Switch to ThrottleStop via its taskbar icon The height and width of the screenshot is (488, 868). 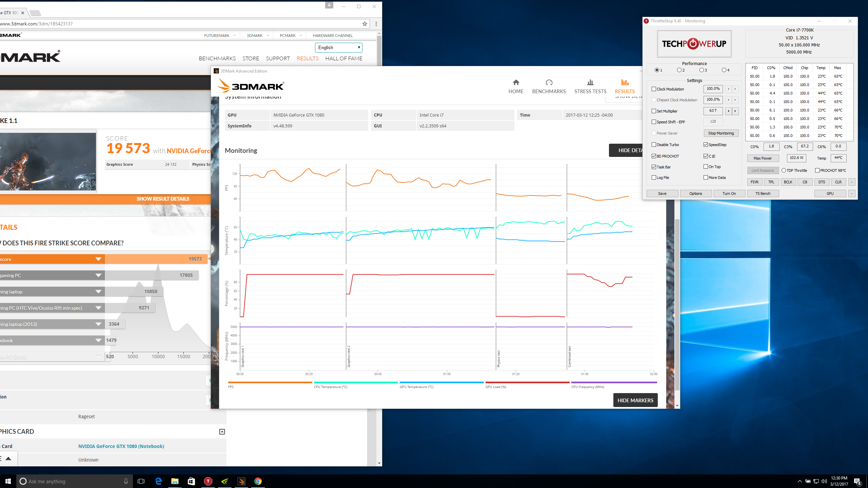208,481
